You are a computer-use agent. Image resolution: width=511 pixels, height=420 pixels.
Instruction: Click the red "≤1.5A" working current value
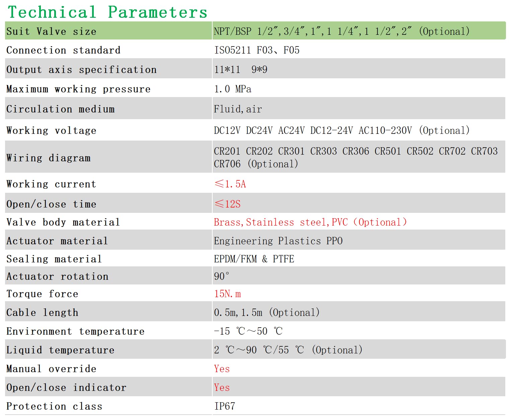click(x=230, y=184)
